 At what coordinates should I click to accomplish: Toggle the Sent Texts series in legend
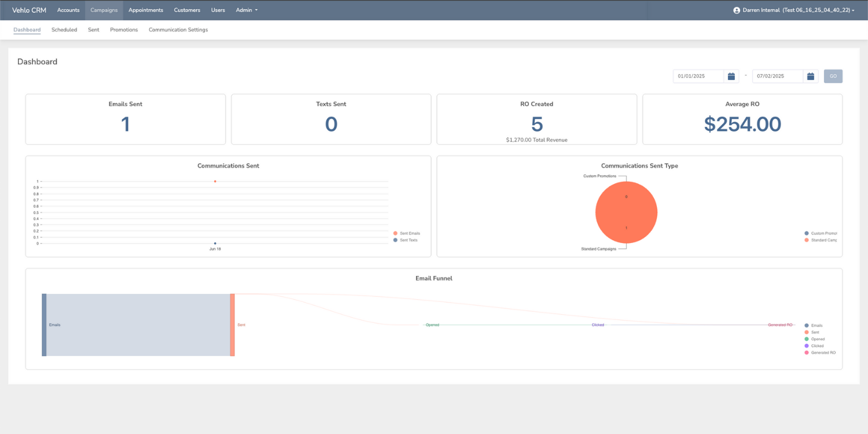[396, 240]
